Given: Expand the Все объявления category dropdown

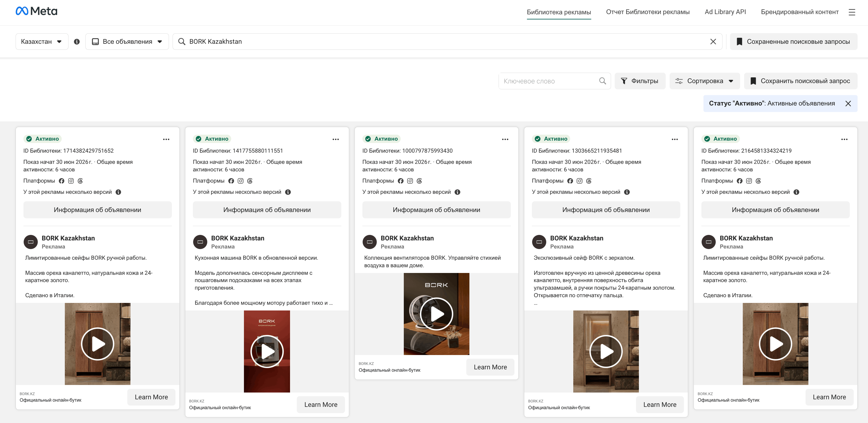Looking at the screenshot, I should (x=127, y=41).
